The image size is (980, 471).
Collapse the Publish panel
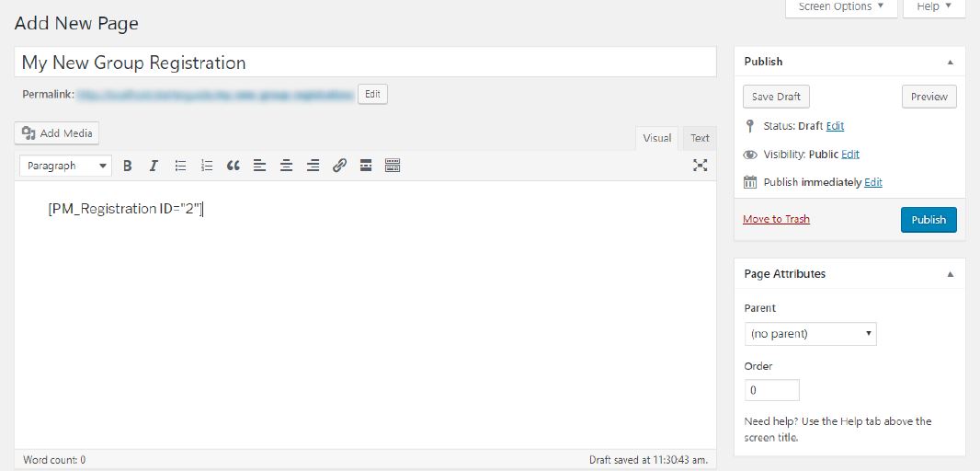point(950,62)
